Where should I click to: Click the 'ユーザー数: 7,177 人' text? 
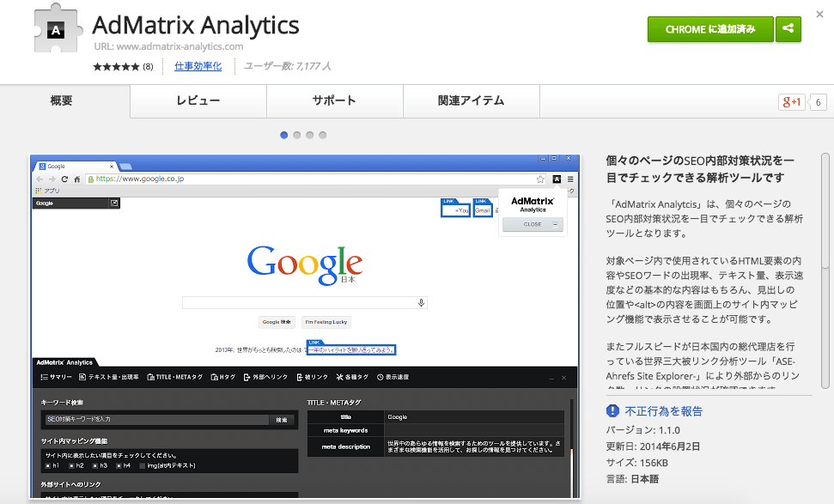click(x=288, y=66)
